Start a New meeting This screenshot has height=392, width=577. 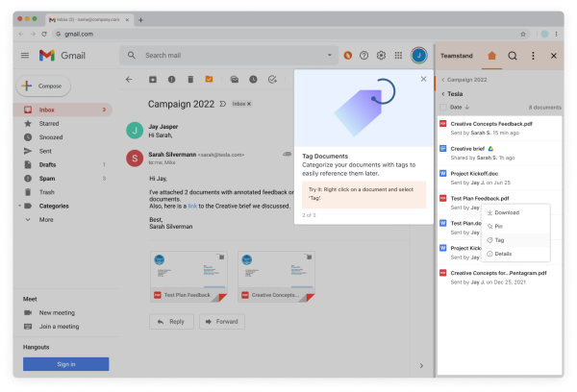[x=50, y=313]
